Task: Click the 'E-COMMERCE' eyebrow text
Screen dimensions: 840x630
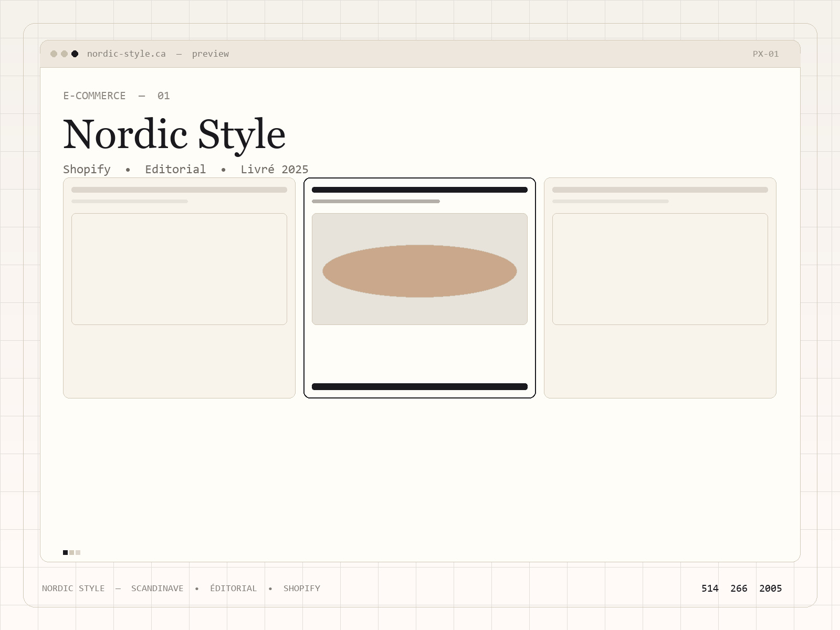Action: point(94,96)
